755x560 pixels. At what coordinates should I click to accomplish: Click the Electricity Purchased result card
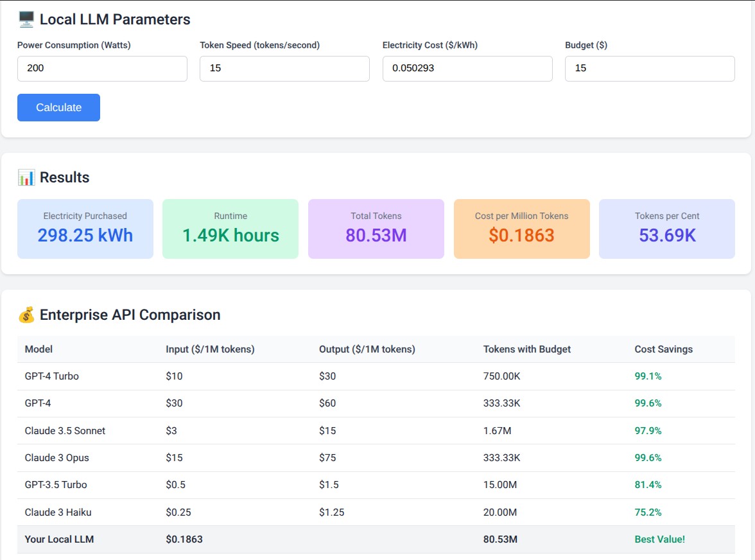85,229
